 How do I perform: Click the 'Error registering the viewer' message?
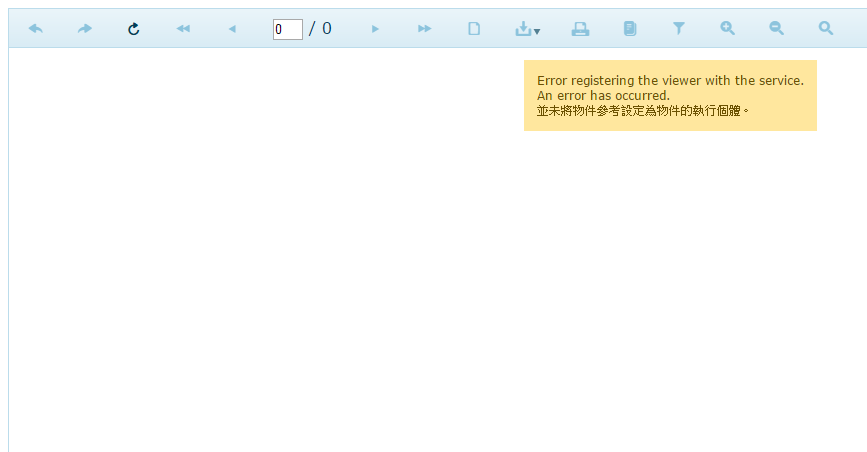click(x=670, y=81)
